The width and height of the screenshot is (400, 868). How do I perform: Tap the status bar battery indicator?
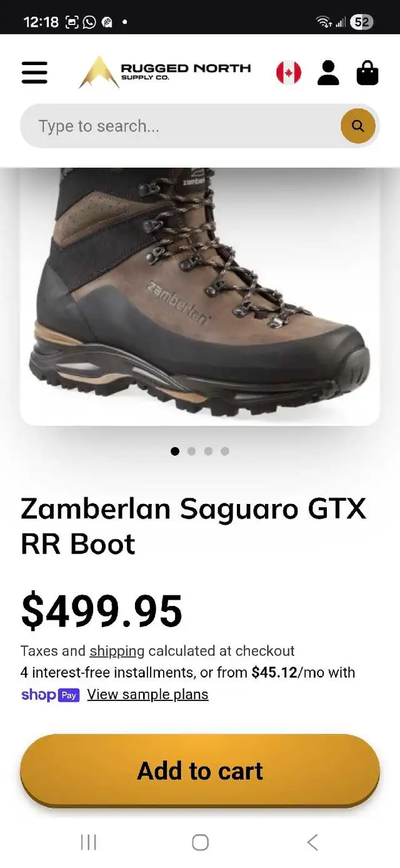click(x=361, y=22)
